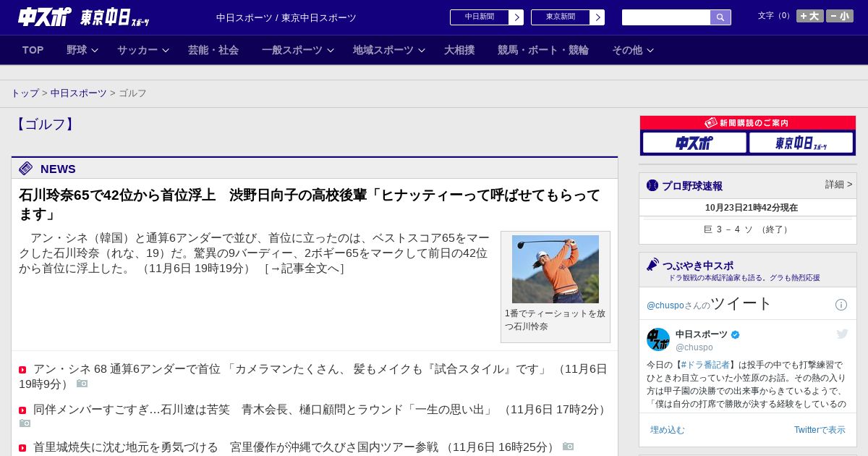
Task: Click the 東京新聞 header button
Action: (561, 17)
